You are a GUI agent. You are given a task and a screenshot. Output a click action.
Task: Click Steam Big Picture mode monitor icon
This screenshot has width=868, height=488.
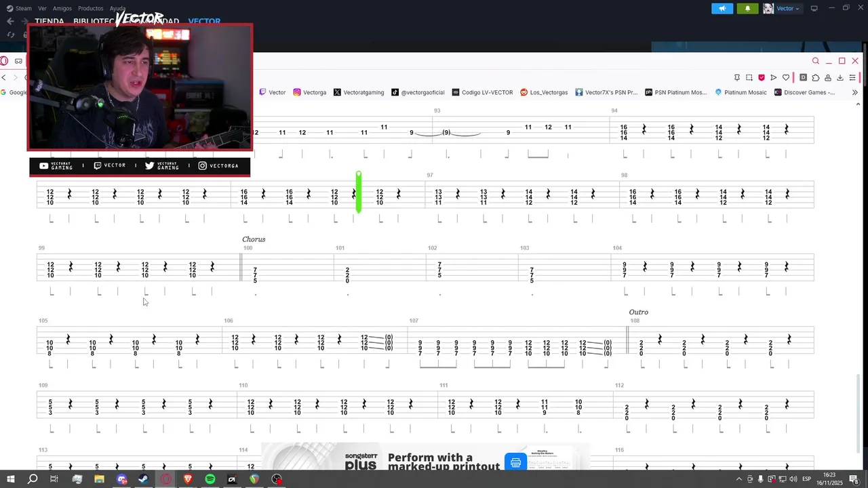[x=814, y=8]
